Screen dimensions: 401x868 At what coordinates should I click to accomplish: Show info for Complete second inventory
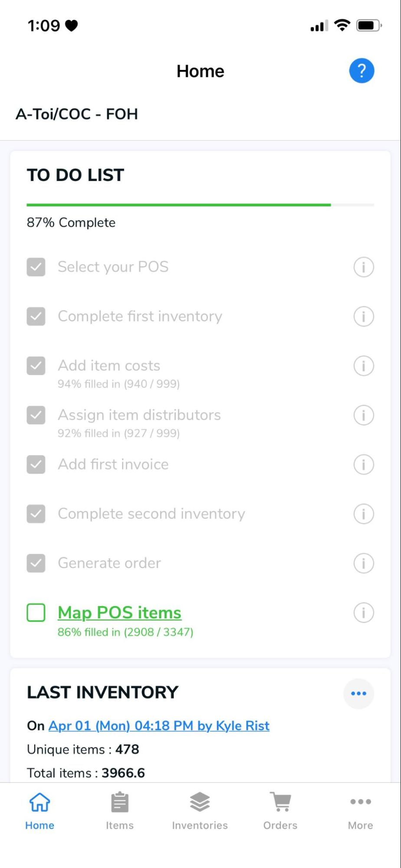(363, 514)
